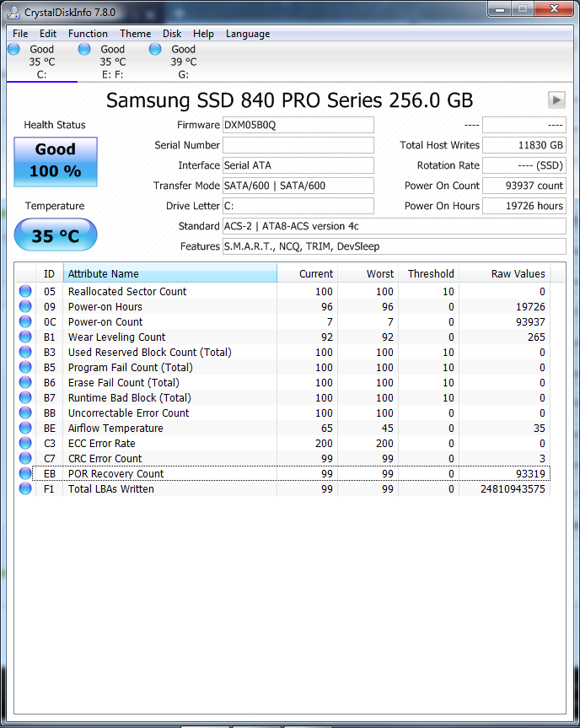This screenshot has width=580, height=728.
Task: Click the Worst column header
Action: click(x=368, y=273)
